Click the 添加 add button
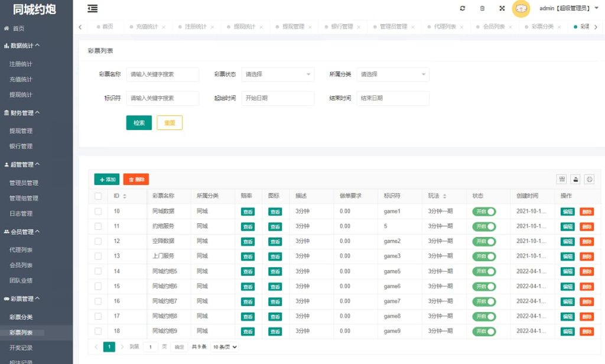Viewport: 605px width, 364px height. pyautogui.click(x=108, y=178)
